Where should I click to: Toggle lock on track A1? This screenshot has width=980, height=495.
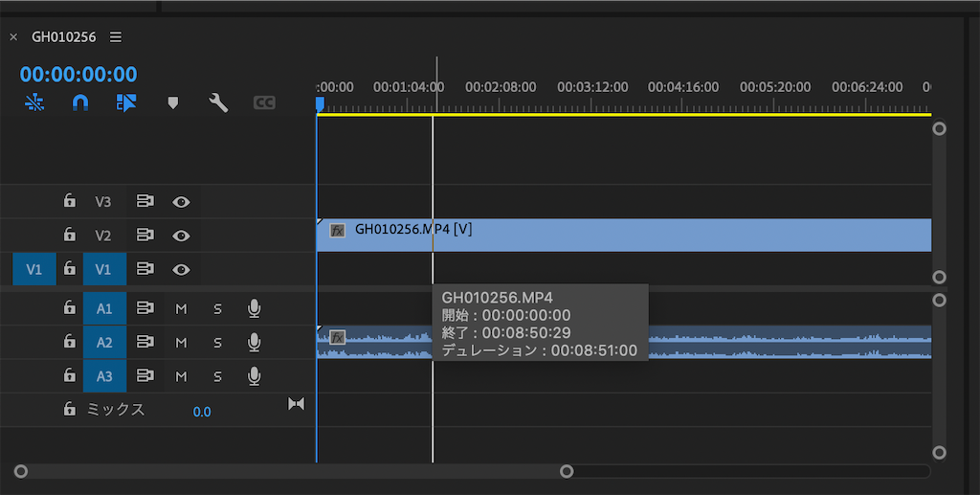[69, 307]
